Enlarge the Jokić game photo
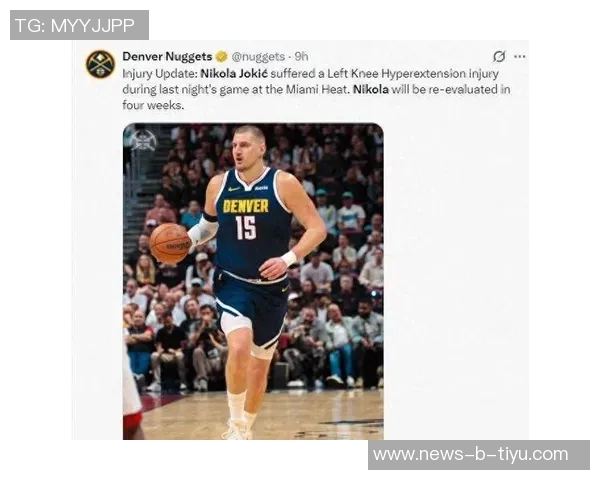The image size is (600, 480). pos(253,281)
